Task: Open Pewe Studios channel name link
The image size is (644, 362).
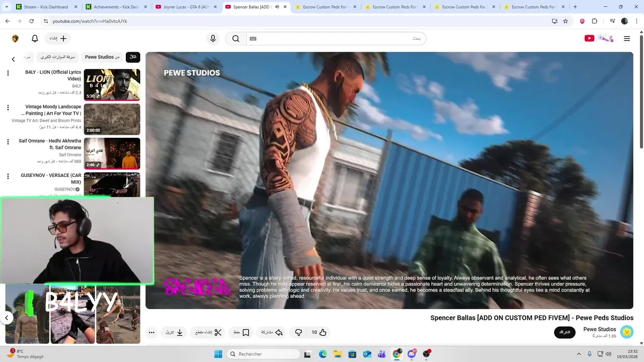Action: [599, 329]
